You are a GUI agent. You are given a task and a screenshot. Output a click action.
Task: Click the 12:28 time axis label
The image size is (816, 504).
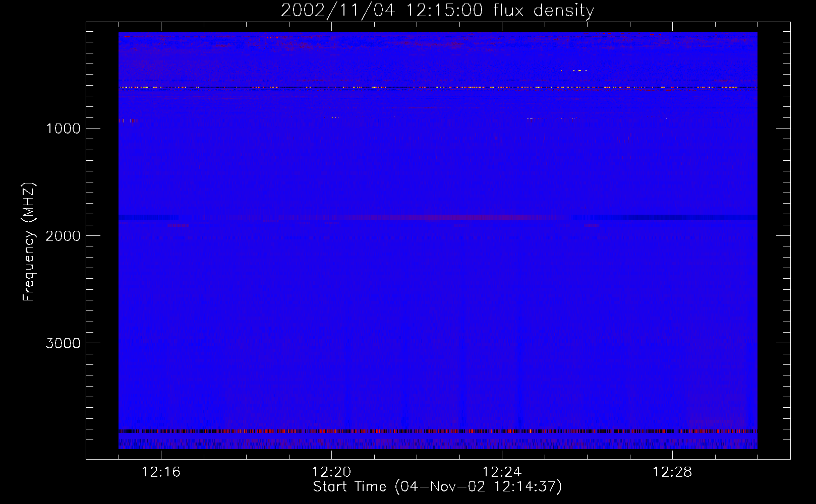(672, 472)
